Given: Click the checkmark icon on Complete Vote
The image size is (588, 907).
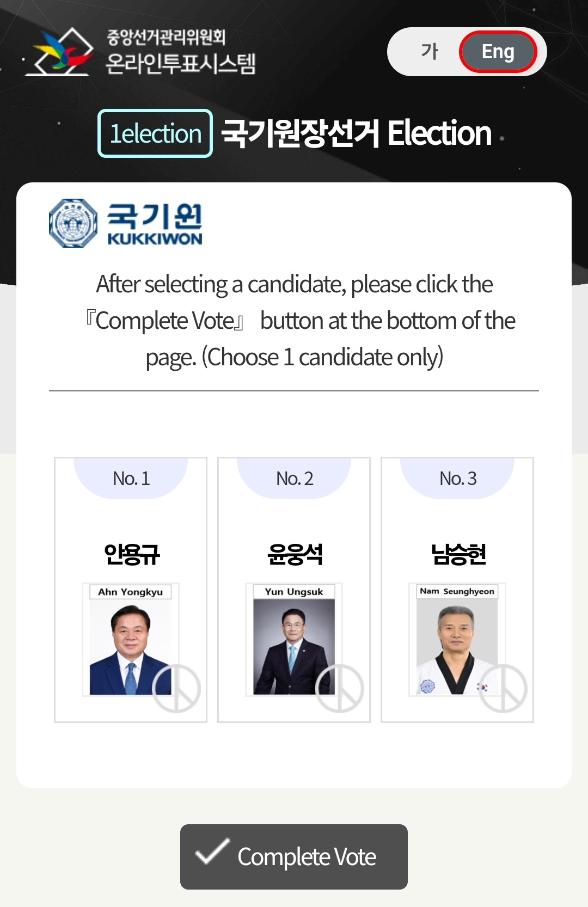Looking at the screenshot, I should (212, 852).
